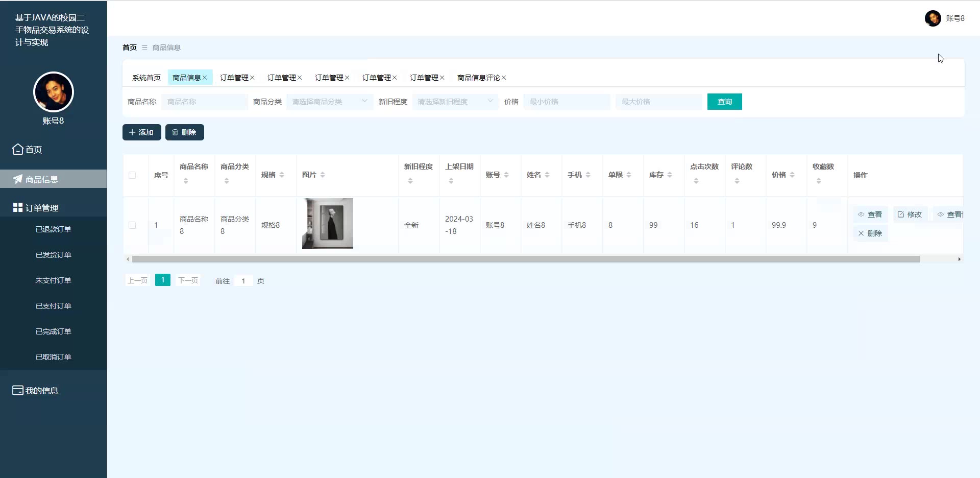
Task: Focus the 商品名称 search input
Action: click(205, 102)
